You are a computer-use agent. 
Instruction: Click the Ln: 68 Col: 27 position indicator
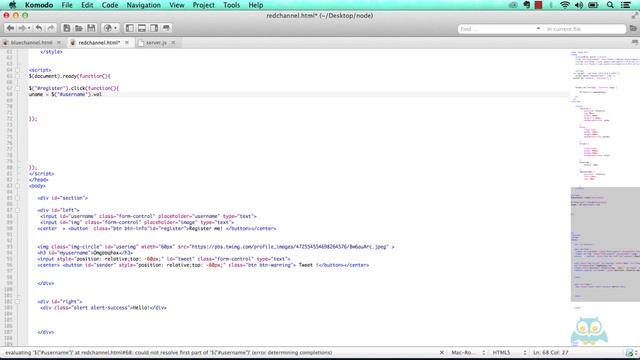pyautogui.click(x=551, y=352)
